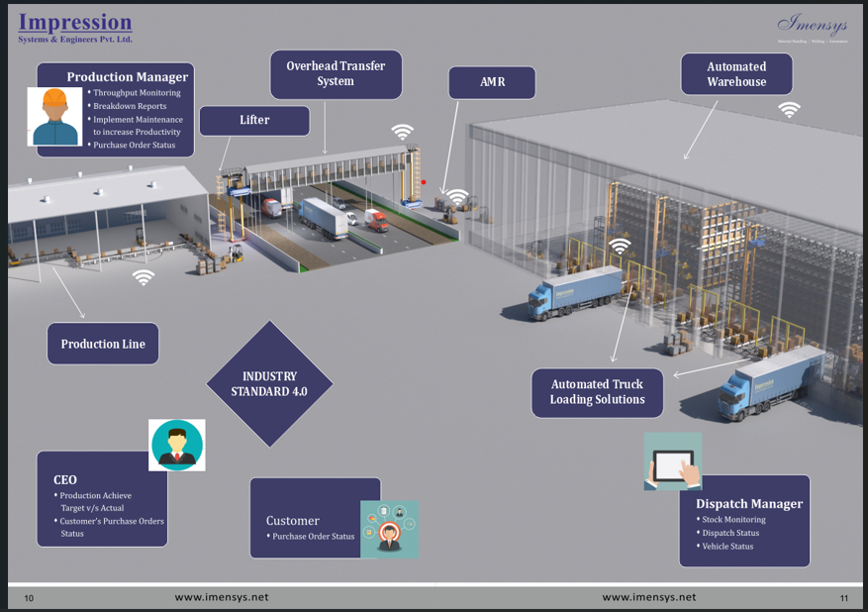The image size is (868, 612).
Task: Click Wi-Fi icon above the overhead transfer bridge
Action: 402,132
